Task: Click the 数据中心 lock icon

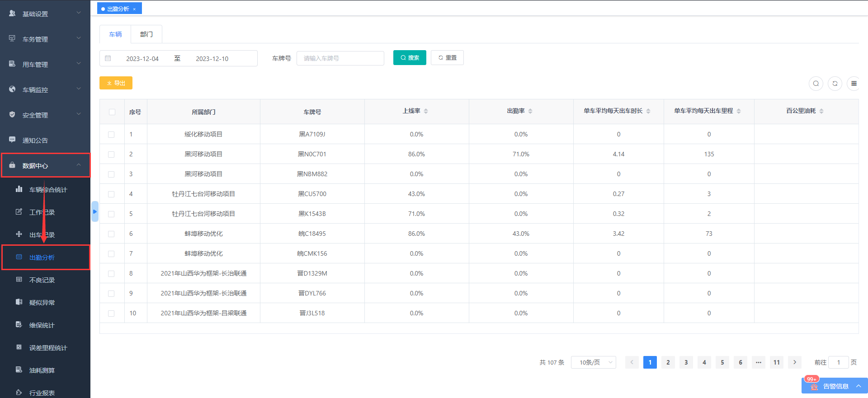Action: tap(12, 165)
